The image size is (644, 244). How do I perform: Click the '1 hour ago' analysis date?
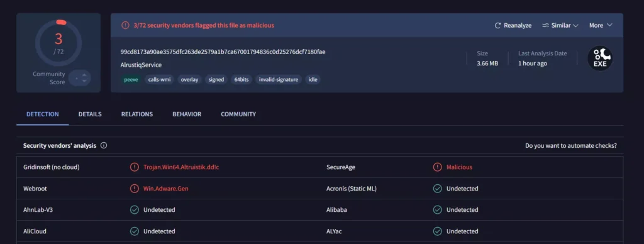click(x=533, y=64)
